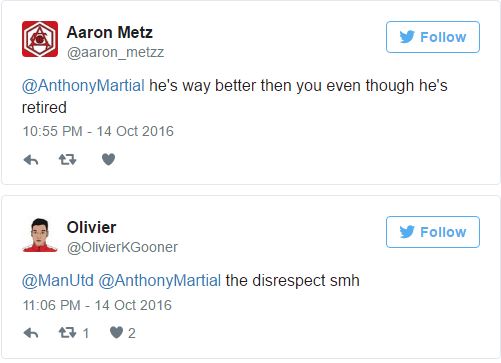Visit the @OlivierKGooner handle
The height and width of the screenshot is (363, 501).
point(122,247)
